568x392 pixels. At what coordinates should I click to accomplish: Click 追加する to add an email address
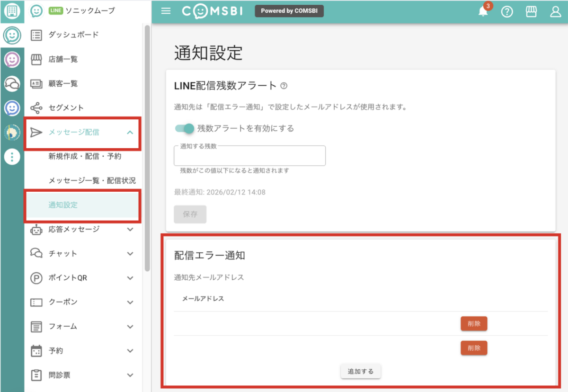click(x=361, y=372)
